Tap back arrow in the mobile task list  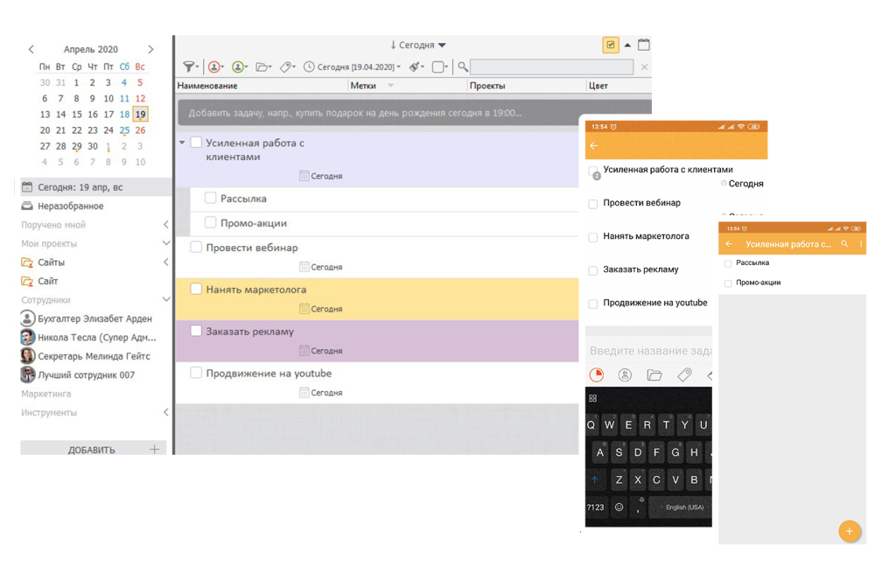pyautogui.click(x=594, y=146)
